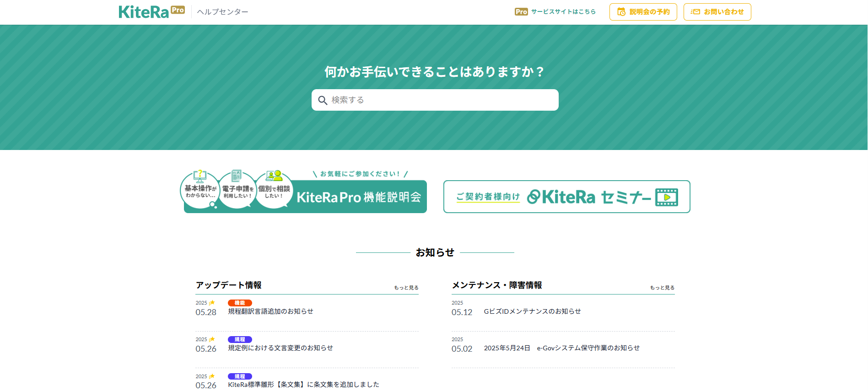Click the 電子申請を利用したい bubble icon
Screen dimensions: 868x391
(237, 190)
